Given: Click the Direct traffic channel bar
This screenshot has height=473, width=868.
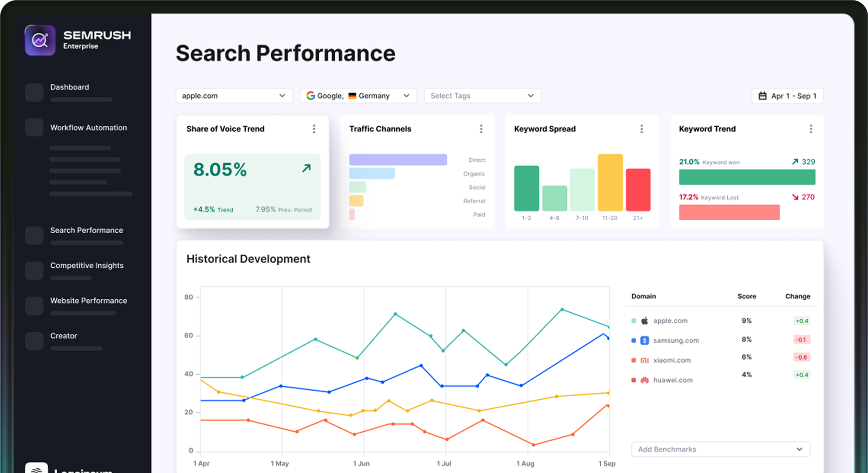Looking at the screenshot, I should (x=398, y=159).
